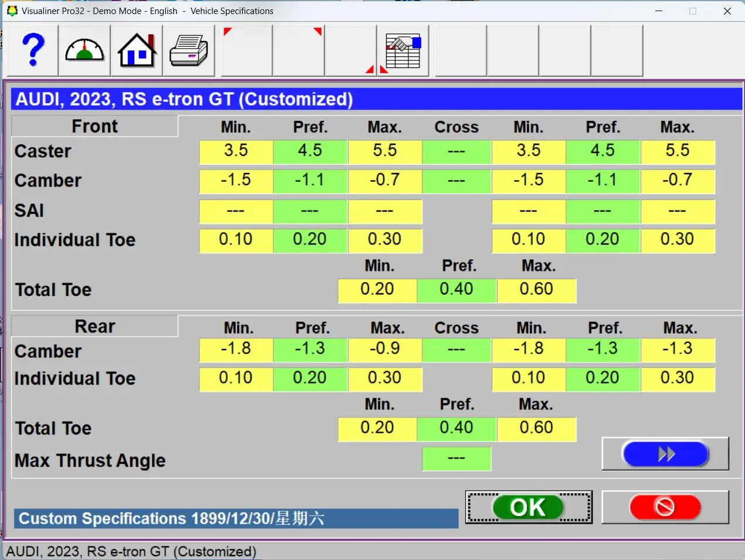Select front Total Toe Min. 0.20
745x560 pixels.
(377, 290)
